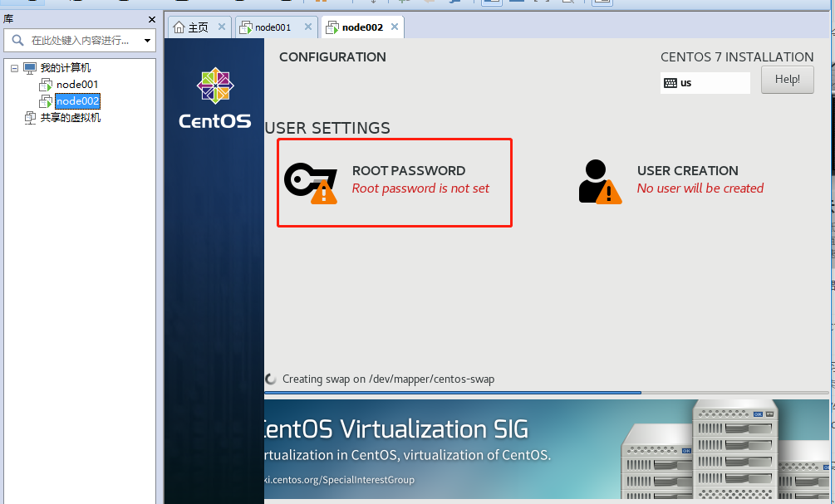Click the user creation person icon

point(599,181)
